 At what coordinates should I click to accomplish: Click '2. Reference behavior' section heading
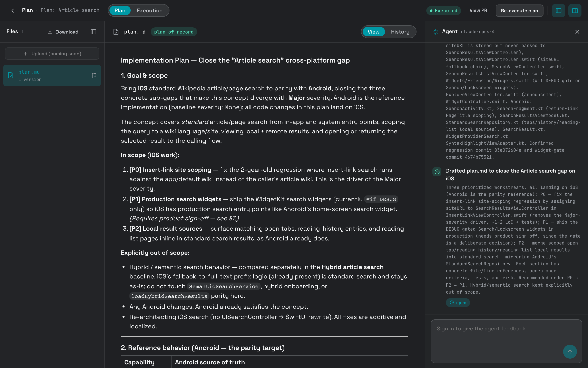pyautogui.click(x=203, y=348)
